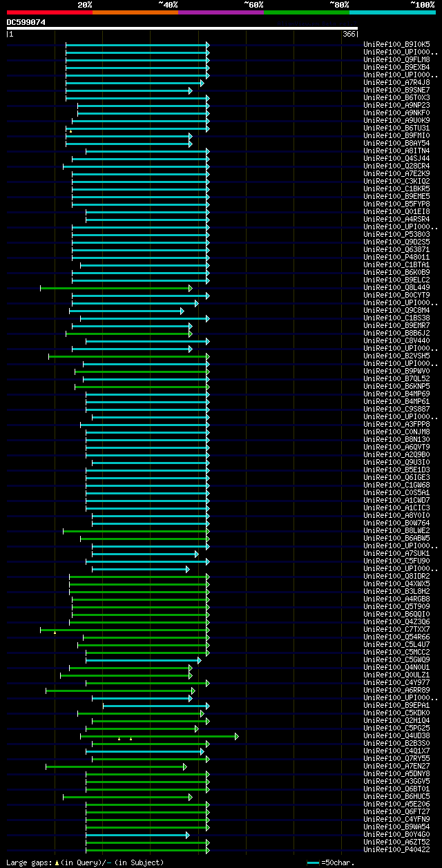
Task: Open the hit UniRef100_C5MCC2
Action: click(396, 652)
